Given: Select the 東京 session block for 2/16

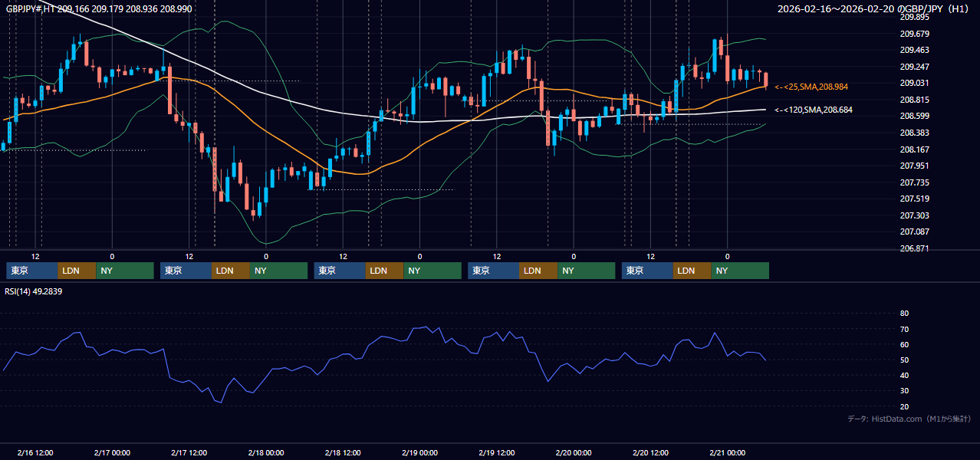Looking at the screenshot, I should (x=31, y=271).
